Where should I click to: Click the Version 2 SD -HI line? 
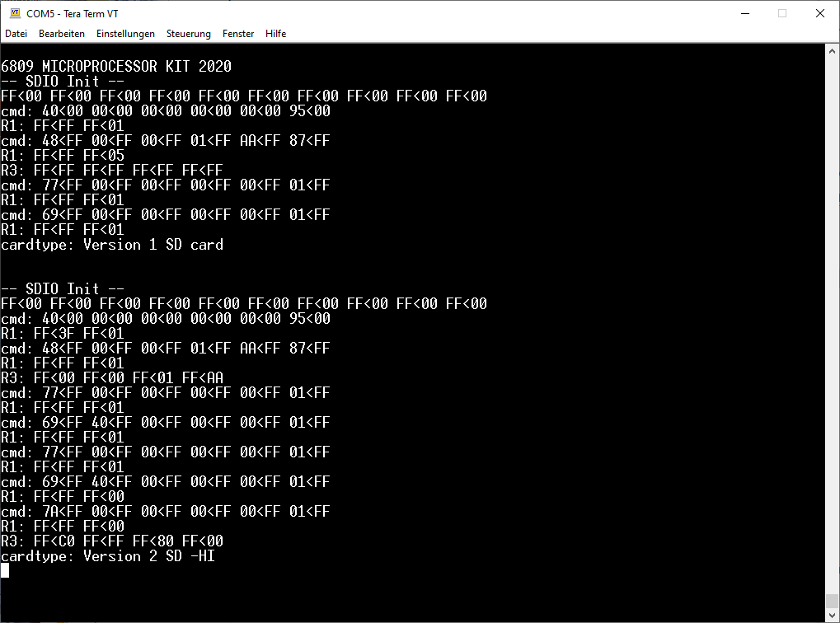tap(108, 556)
